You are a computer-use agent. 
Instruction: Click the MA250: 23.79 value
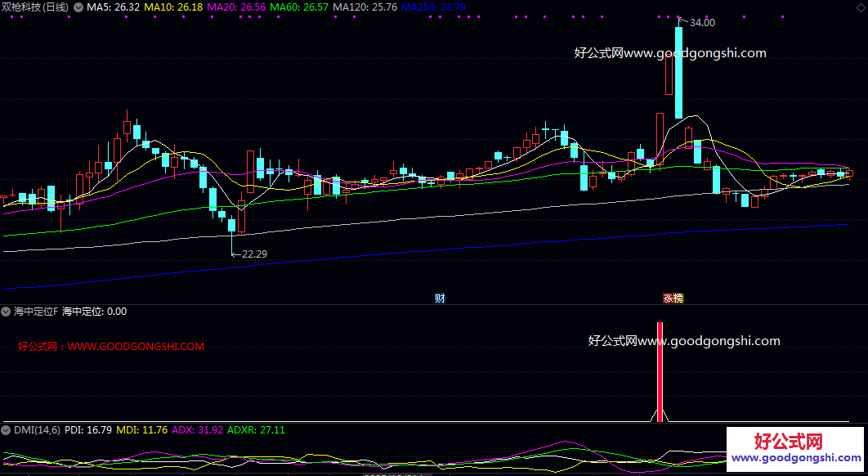(433, 7)
